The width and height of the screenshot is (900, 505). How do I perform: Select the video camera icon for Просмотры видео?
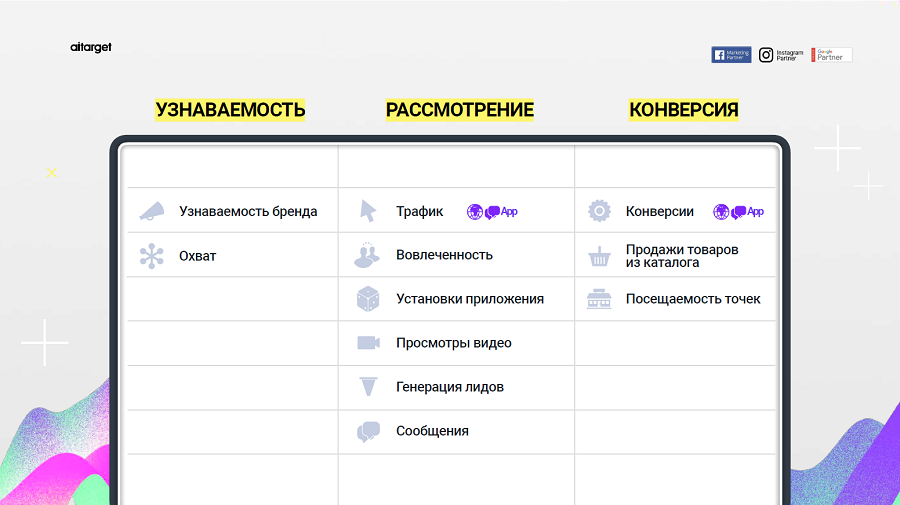click(x=368, y=343)
